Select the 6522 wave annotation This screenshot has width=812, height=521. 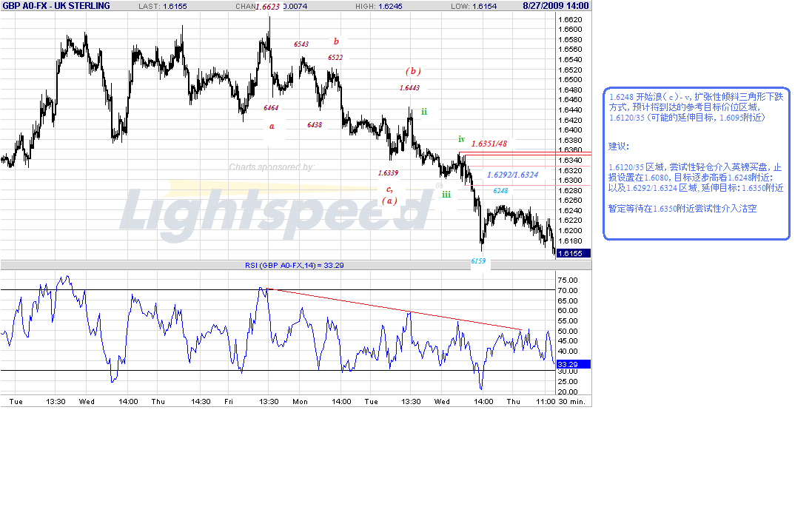click(335, 58)
